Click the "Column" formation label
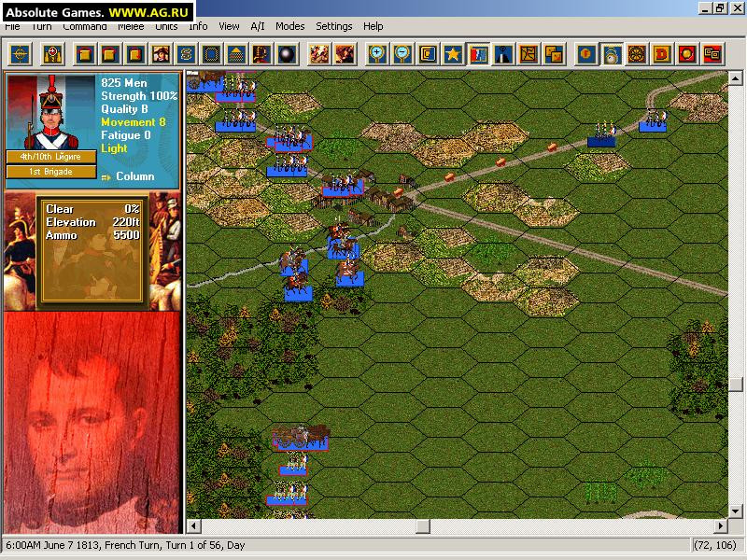 pyautogui.click(x=135, y=176)
